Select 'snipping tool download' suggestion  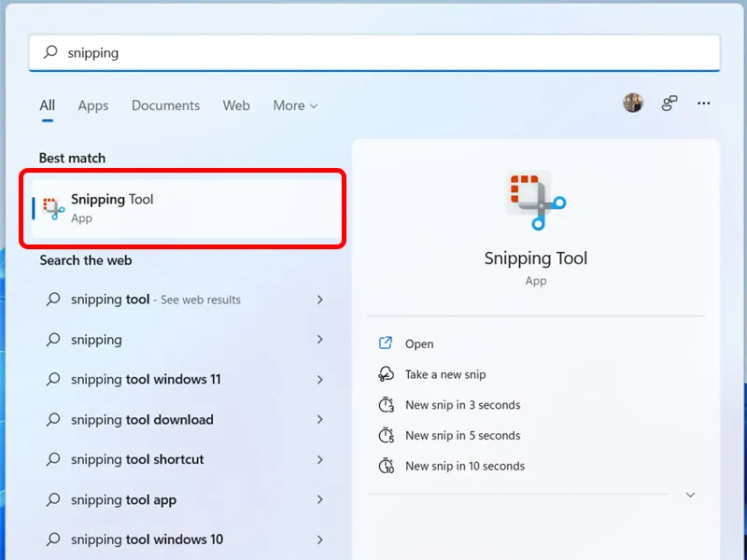pos(184,419)
